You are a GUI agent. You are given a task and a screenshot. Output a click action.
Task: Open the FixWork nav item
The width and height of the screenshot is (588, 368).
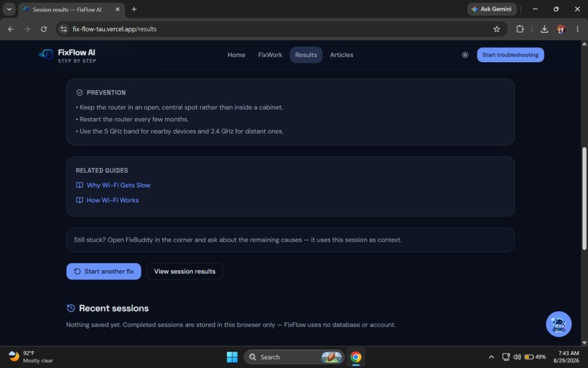click(270, 55)
